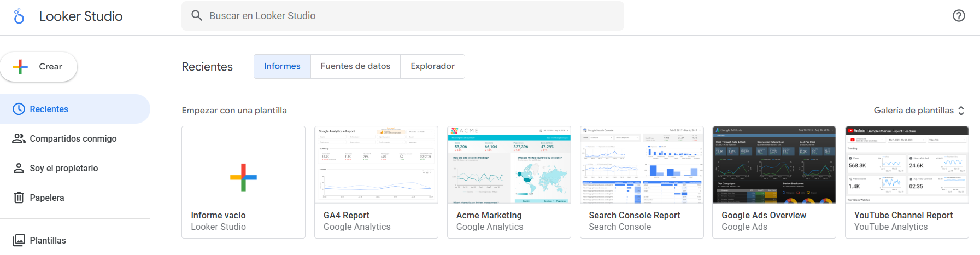Switch to the Informes tab
Screen dimensions: 980x255
(282, 66)
